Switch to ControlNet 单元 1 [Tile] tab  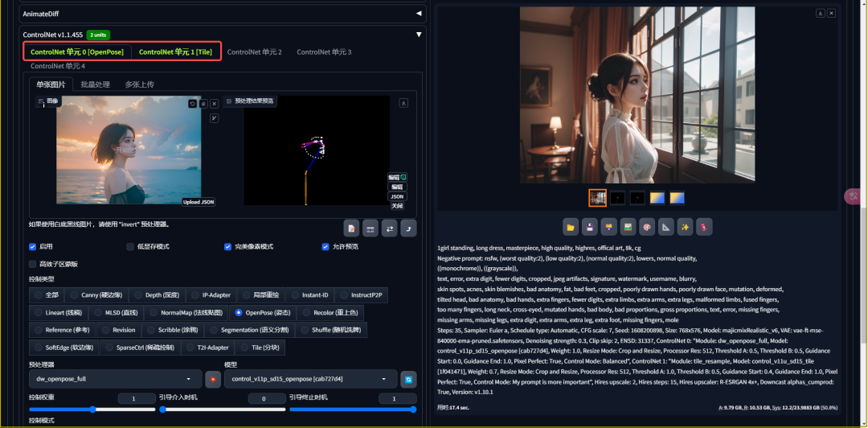[x=174, y=52]
